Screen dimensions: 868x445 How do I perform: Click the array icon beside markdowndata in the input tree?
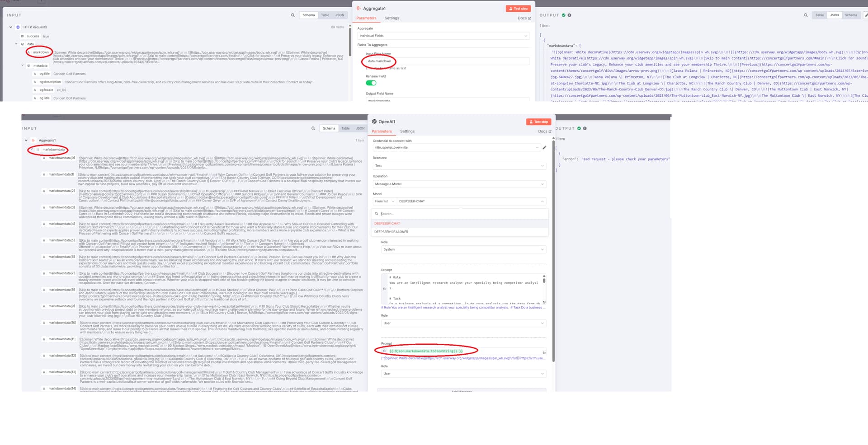pos(38,150)
